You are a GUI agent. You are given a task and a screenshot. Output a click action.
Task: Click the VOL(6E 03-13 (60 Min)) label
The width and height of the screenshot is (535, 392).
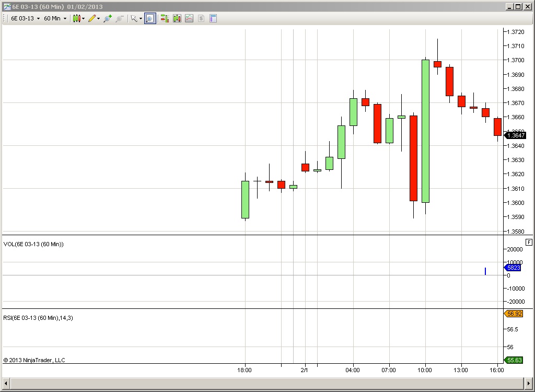click(33, 244)
